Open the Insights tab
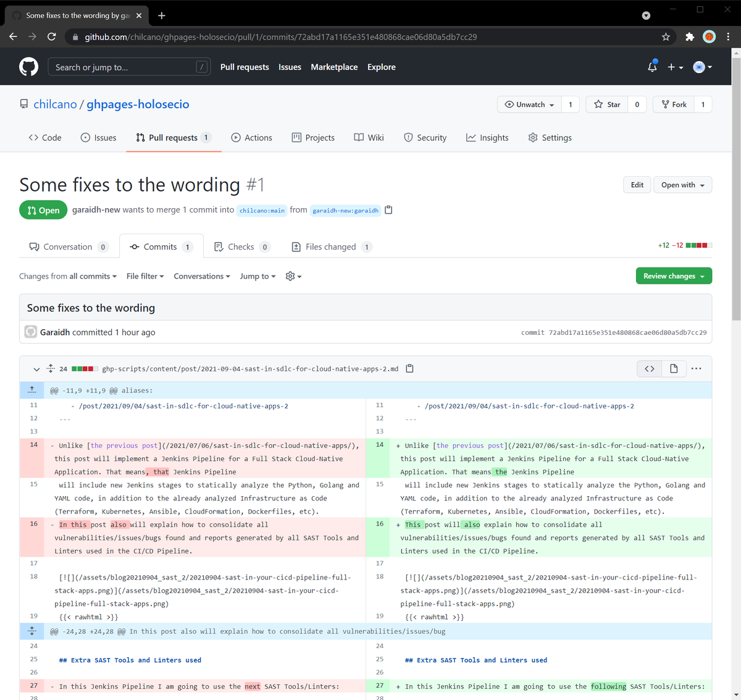This screenshot has height=700, width=741. tap(487, 138)
